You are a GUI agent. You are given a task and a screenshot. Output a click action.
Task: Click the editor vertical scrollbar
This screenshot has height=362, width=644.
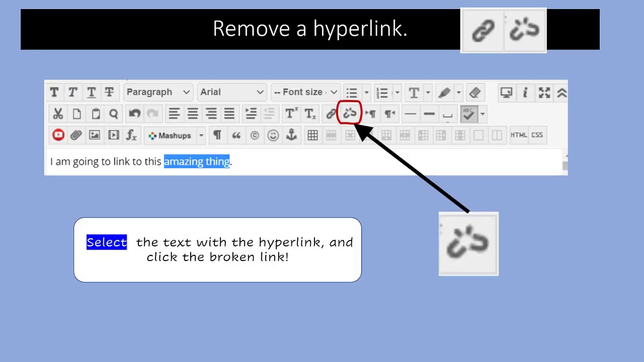pyautogui.click(x=565, y=162)
